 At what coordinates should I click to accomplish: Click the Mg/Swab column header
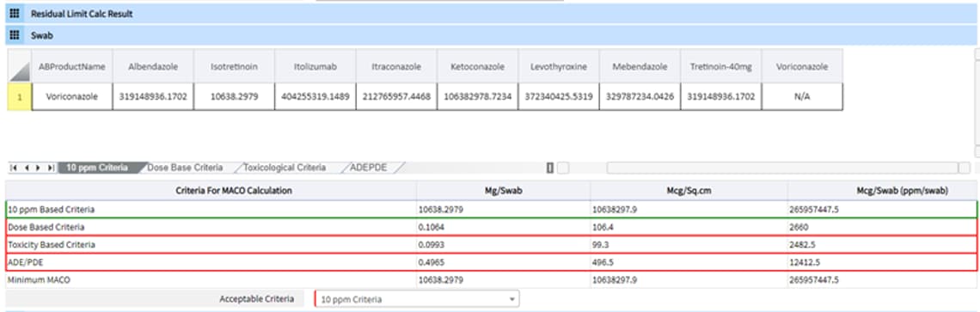(504, 191)
